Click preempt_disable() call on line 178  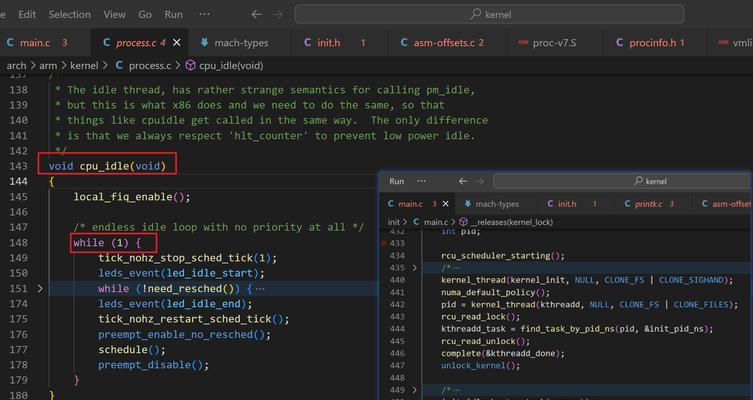click(154, 365)
